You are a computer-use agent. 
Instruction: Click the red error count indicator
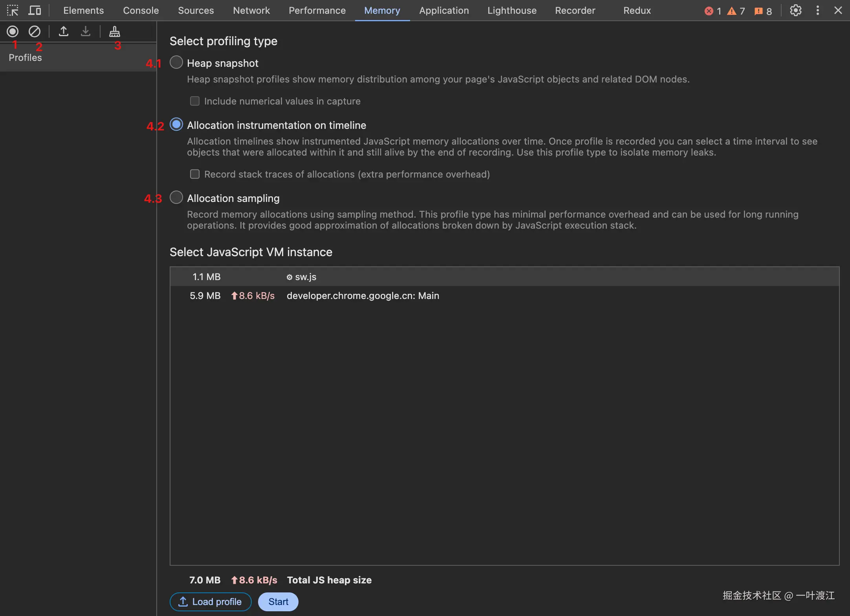[x=713, y=11]
